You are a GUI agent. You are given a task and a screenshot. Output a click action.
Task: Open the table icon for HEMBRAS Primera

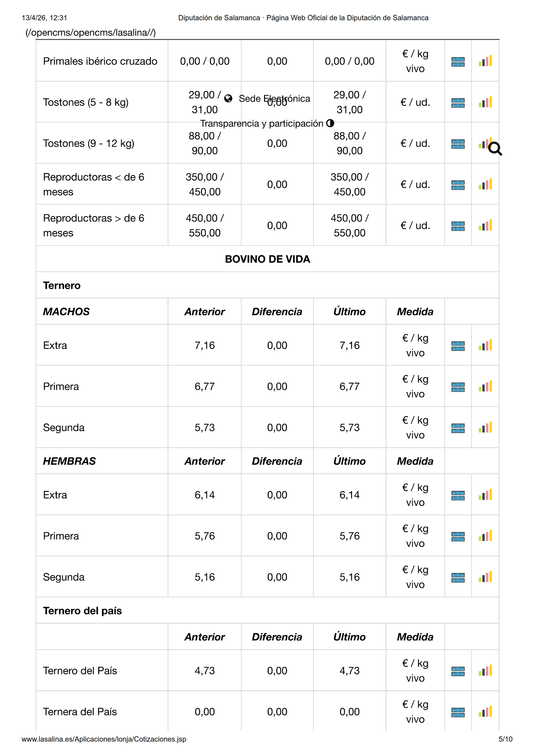tap(458, 536)
